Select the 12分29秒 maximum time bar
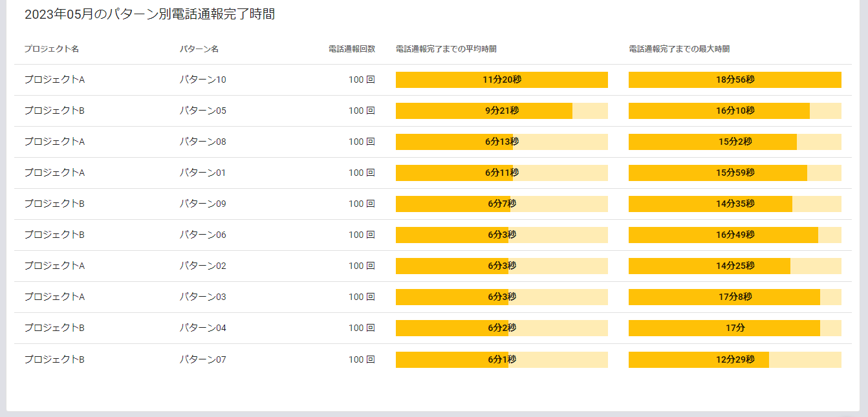868x417 pixels. [735, 359]
